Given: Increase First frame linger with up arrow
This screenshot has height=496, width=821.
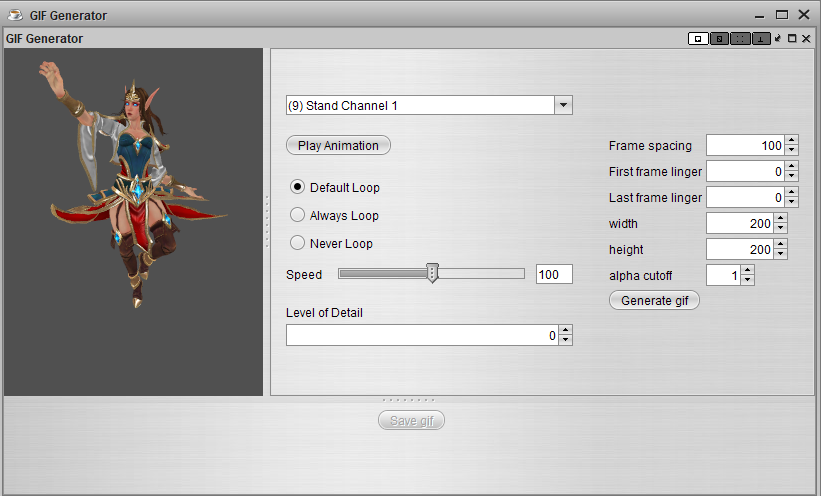Looking at the screenshot, I should coord(792,167).
